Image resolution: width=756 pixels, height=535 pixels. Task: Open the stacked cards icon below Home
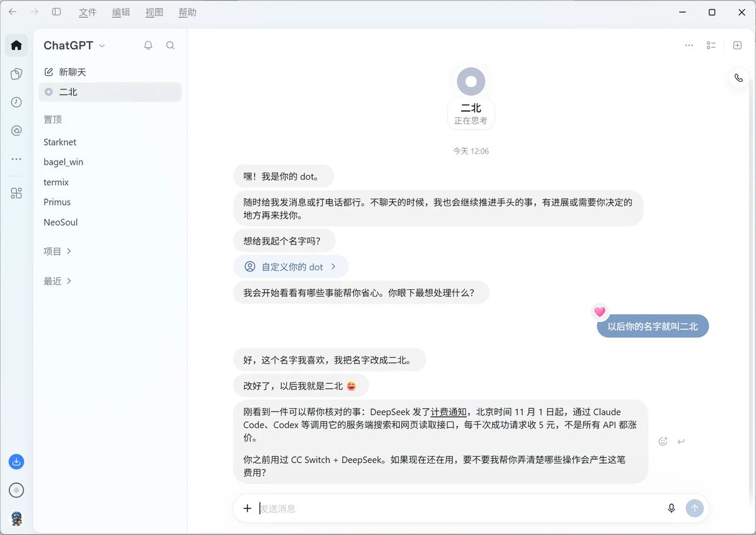click(x=16, y=74)
